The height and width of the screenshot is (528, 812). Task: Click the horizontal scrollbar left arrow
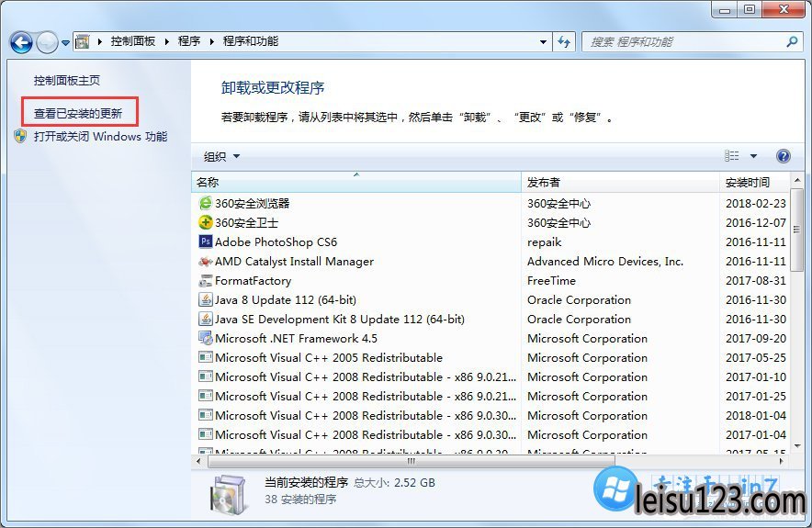click(199, 461)
